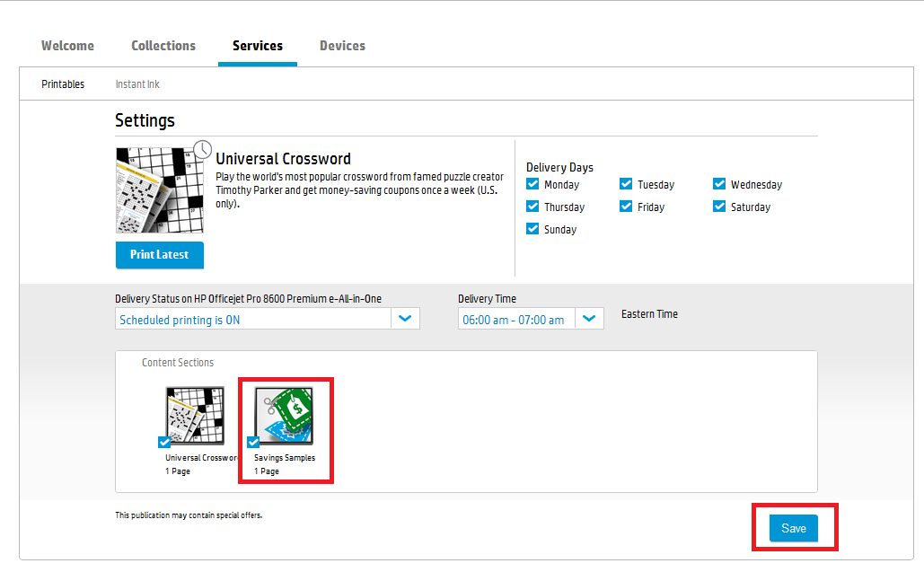Click the 'Delivery Time' label
Screen dimensions: 924x572
click(x=488, y=299)
